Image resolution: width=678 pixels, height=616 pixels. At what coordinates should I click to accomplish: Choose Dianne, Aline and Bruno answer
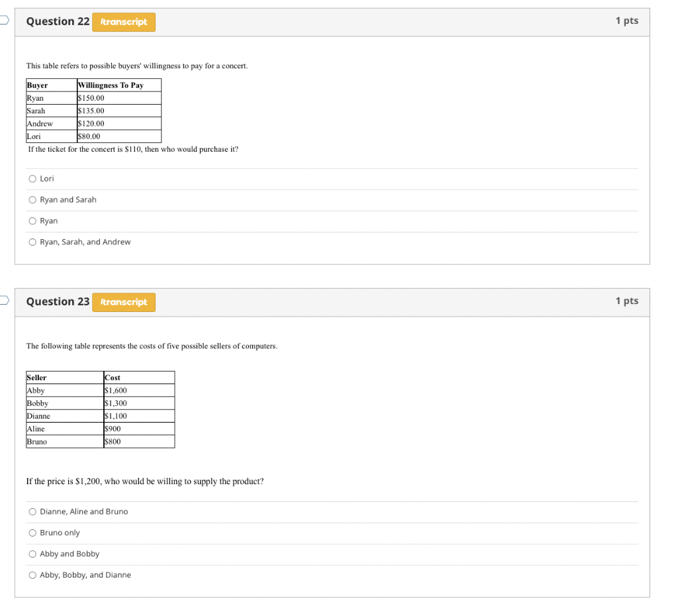(32, 512)
